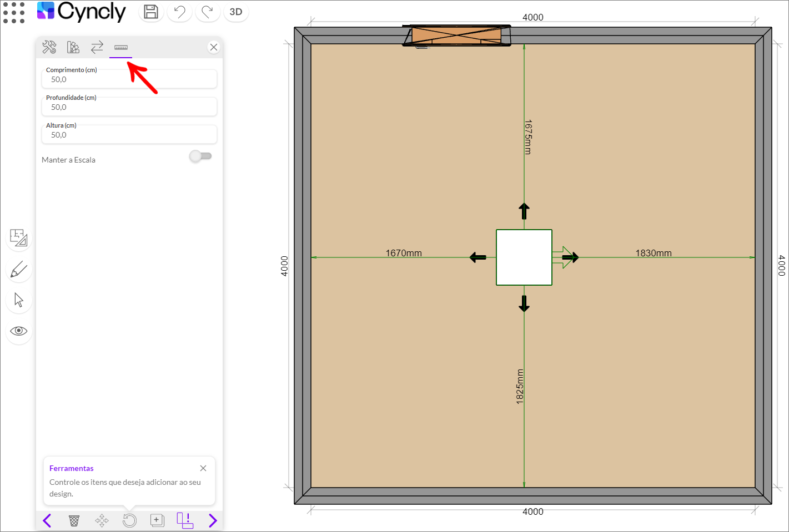This screenshot has width=789, height=532.
Task: Edit the Profundidade (cm) field
Action: 129,107
